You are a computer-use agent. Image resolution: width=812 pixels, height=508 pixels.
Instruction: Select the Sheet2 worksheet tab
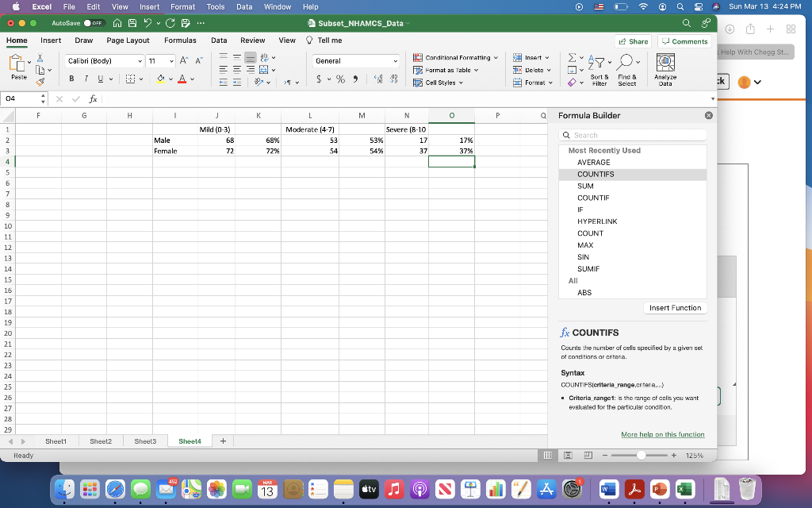tap(101, 441)
